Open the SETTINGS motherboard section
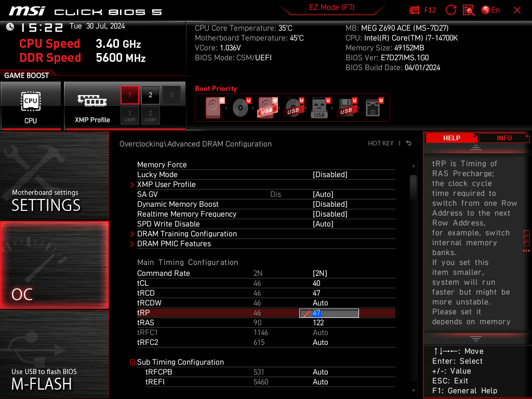Screen dimensions: 532x399 click(54, 176)
